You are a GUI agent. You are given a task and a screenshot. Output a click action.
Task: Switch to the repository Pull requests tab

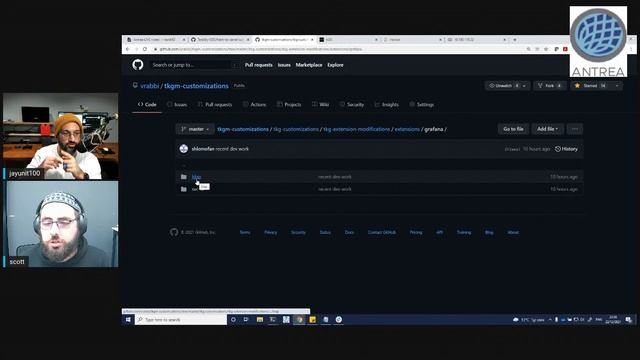215,104
